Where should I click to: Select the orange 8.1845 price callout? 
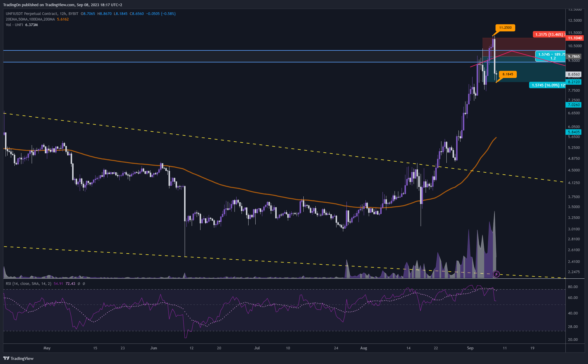[x=508, y=74]
